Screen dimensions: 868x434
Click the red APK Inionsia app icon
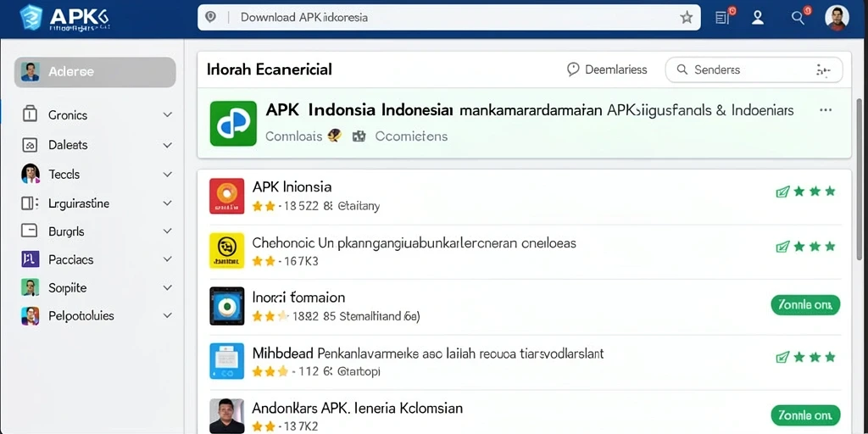tap(227, 196)
